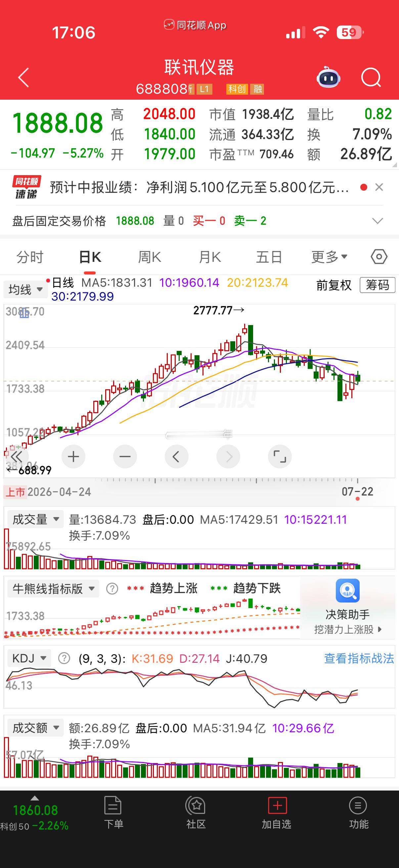Open the 预计中报业绩 news headline
The height and width of the screenshot is (868, 399).
point(199,187)
